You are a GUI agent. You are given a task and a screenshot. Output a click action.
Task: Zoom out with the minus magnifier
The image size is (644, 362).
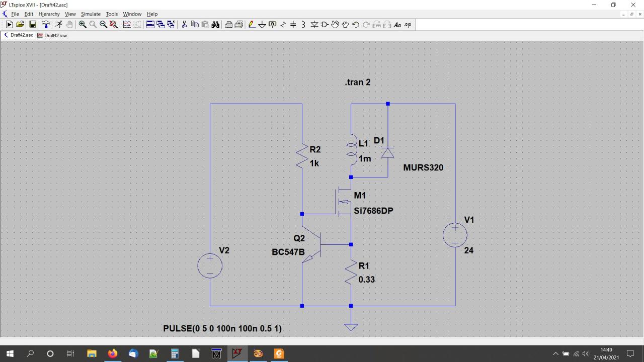pyautogui.click(x=103, y=25)
